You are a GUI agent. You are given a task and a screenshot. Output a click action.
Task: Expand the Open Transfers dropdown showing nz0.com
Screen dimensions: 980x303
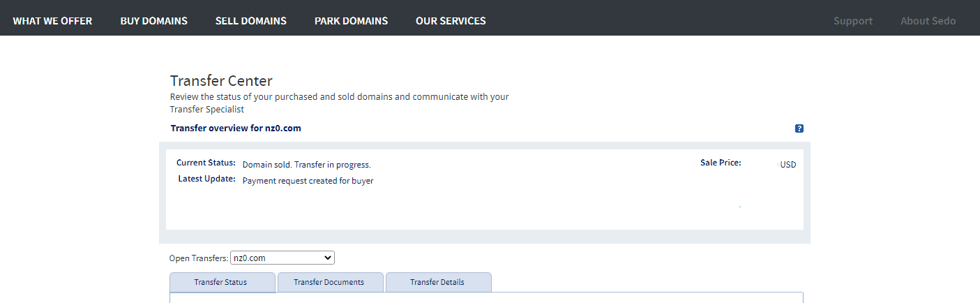click(x=282, y=258)
